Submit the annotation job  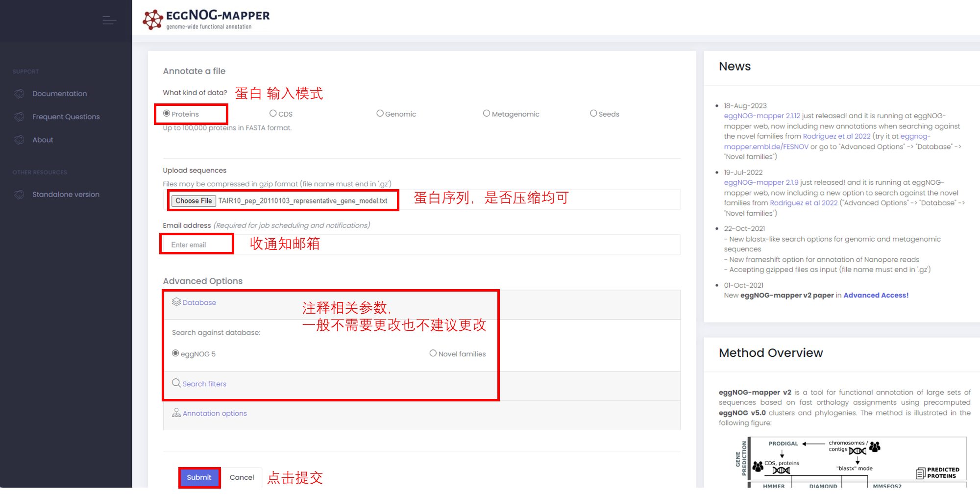199,477
